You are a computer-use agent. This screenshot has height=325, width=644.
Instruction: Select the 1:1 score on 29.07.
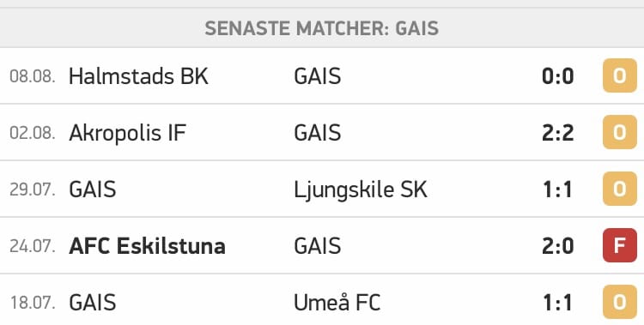558,190
